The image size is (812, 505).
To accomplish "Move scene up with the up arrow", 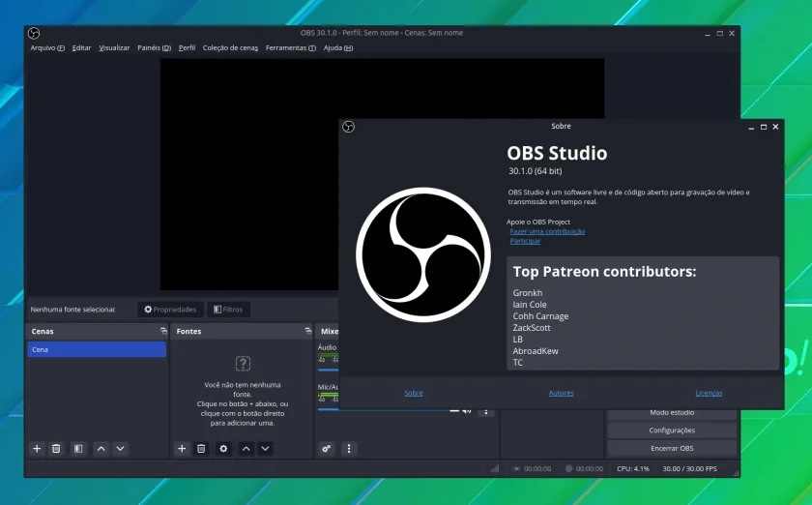I will click(101, 449).
